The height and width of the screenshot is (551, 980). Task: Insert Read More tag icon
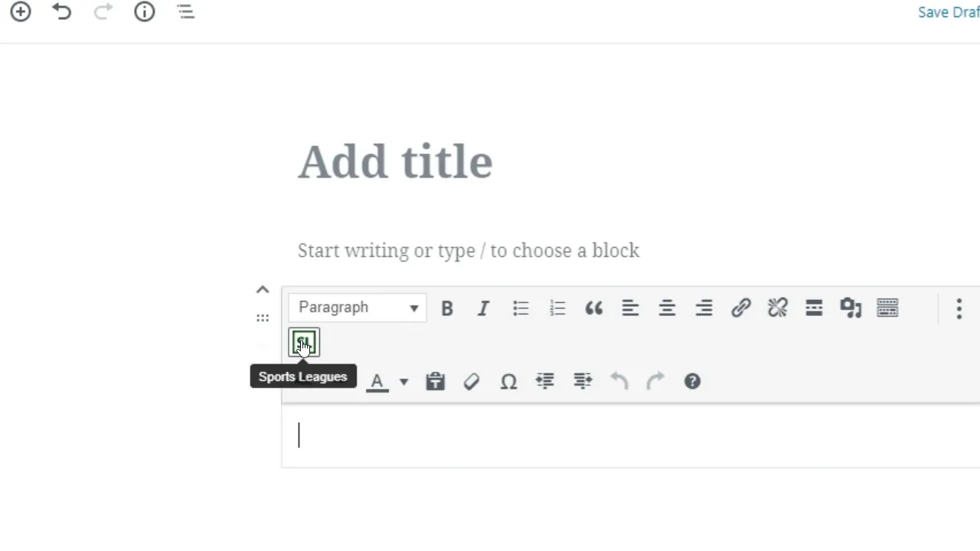(x=814, y=308)
